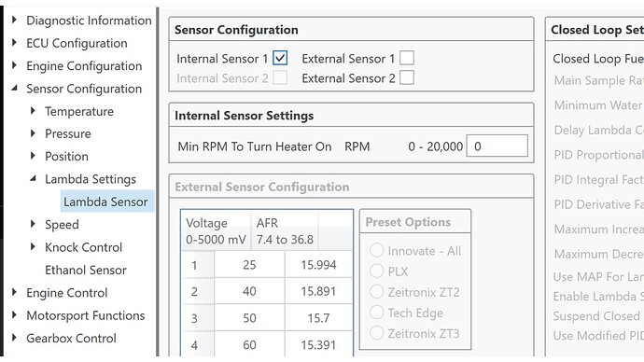Select the Zeitronix ZT3 preset
The height and width of the screenshot is (362, 644).
tap(377, 333)
